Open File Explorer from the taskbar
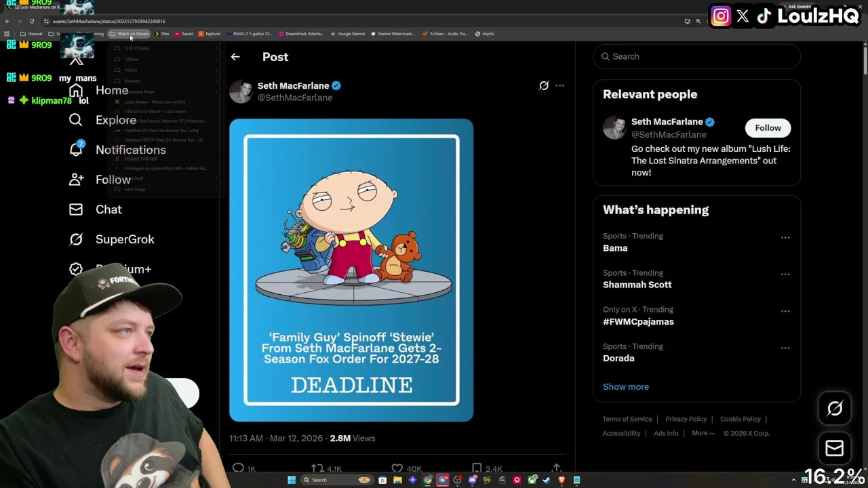The height and width of the screenshot is (488, 868). (x=397, y=480)
